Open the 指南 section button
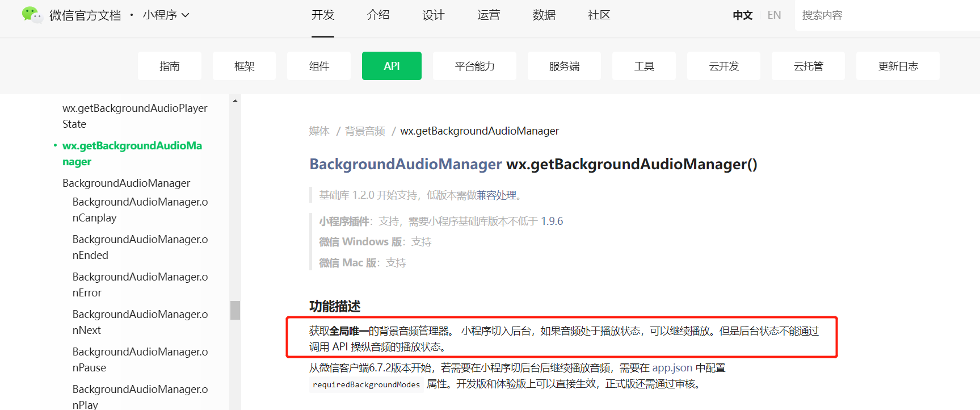The image size is (980, 410). tap(170, 66)
